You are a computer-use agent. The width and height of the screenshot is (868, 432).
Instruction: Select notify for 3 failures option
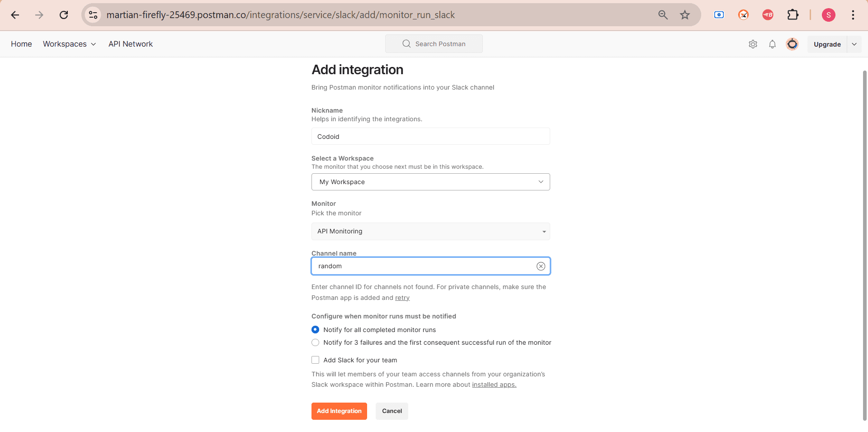315,342
